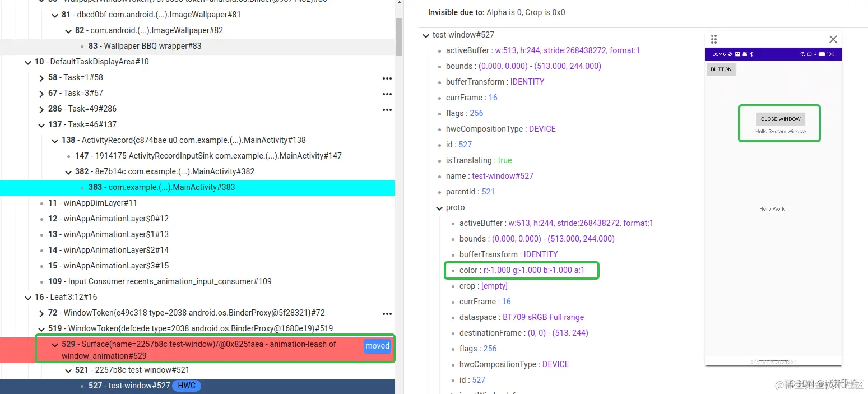Click name : test-window#527 property
868x394 pixels.
[x=490, y=176]
